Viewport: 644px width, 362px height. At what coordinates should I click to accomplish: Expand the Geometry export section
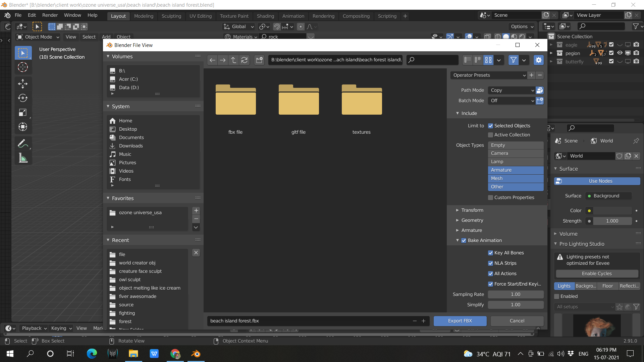point(472,220)
